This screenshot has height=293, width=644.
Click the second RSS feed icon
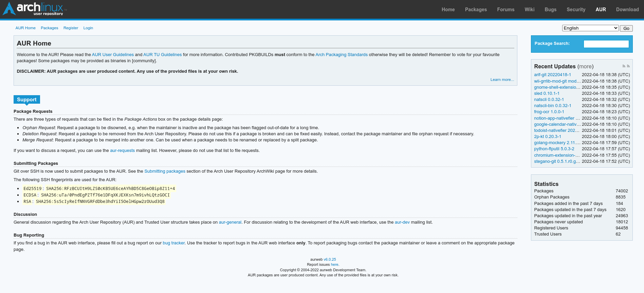pyautogui.click(x=628, y=66)
